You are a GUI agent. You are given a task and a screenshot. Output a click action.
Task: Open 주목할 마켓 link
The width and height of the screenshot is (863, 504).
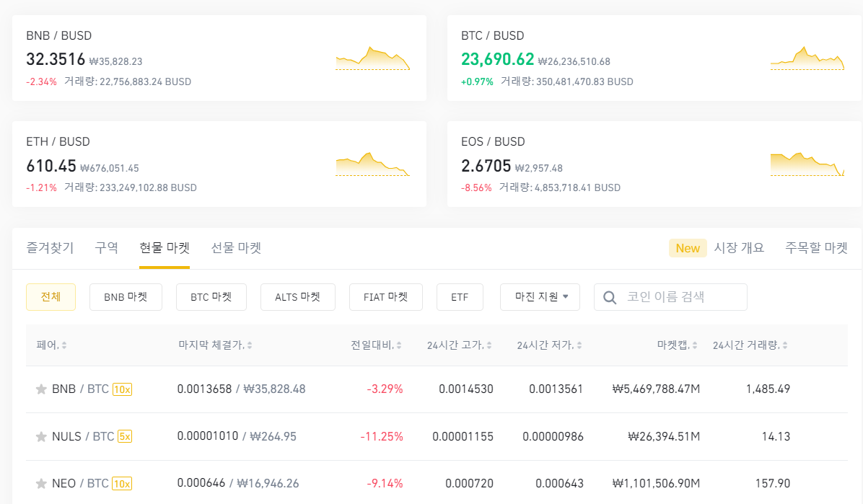pos(816,248)
